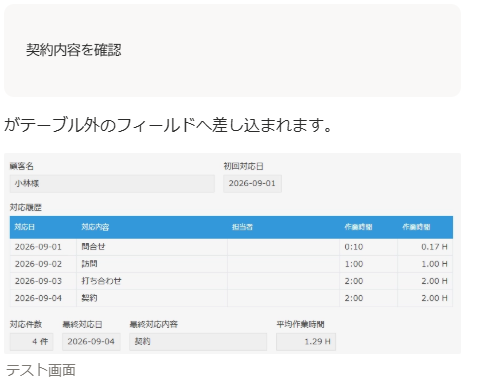The width and height of the screenshot is (496, 385).
Task: Select the 2026-09-03 date cell
Action: coord(43,281)
